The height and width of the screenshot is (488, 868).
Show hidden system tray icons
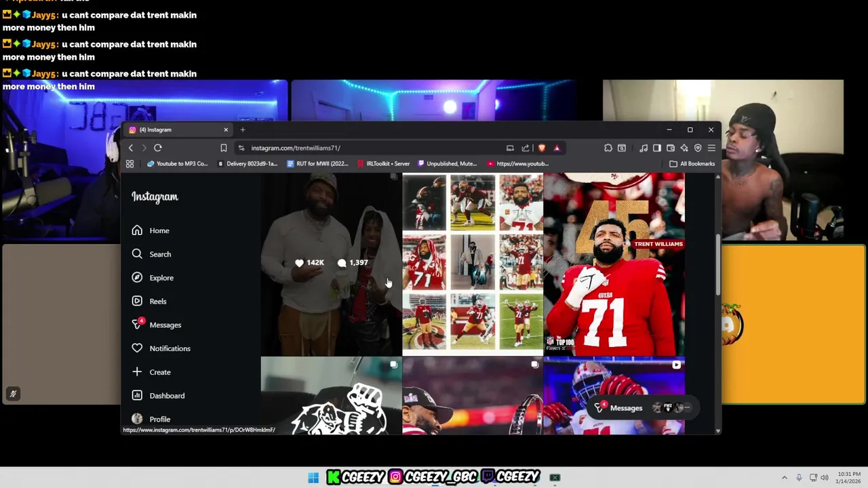click(785, 478)
